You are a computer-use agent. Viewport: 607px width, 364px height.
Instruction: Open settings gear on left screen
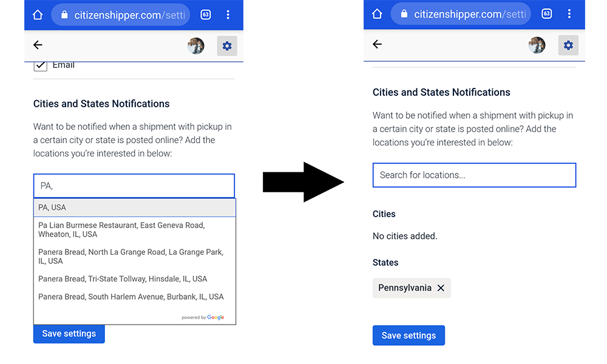[x=227, y=46]
